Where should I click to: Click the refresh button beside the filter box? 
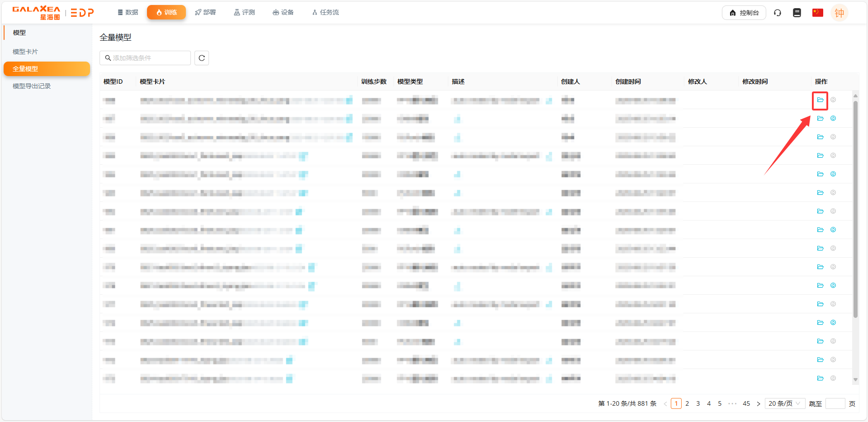pos(202,58)
